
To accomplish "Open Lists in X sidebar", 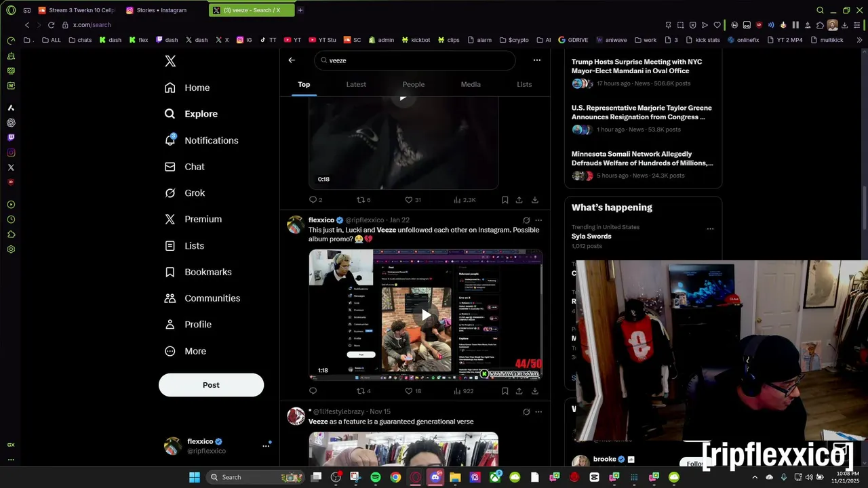I will coord(184,245).
